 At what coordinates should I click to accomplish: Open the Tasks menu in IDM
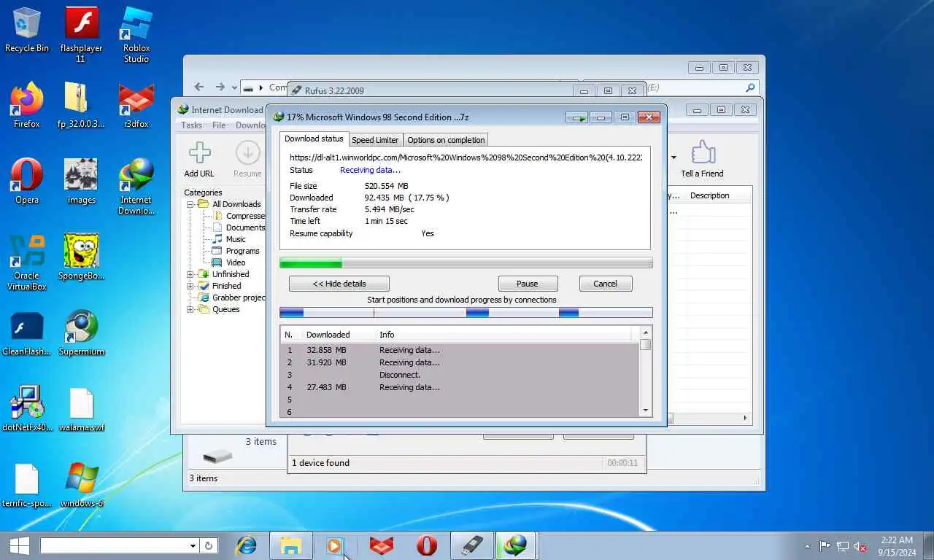[x=191, y=125]
